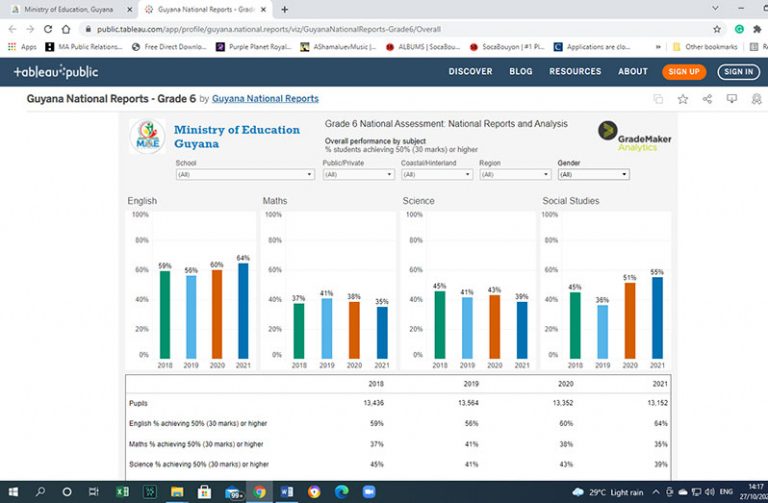Image resolution: width=768 pixels, height=503 pixels.
Task: Launch Zoom from the taskbar
Action: click(369, 492)
